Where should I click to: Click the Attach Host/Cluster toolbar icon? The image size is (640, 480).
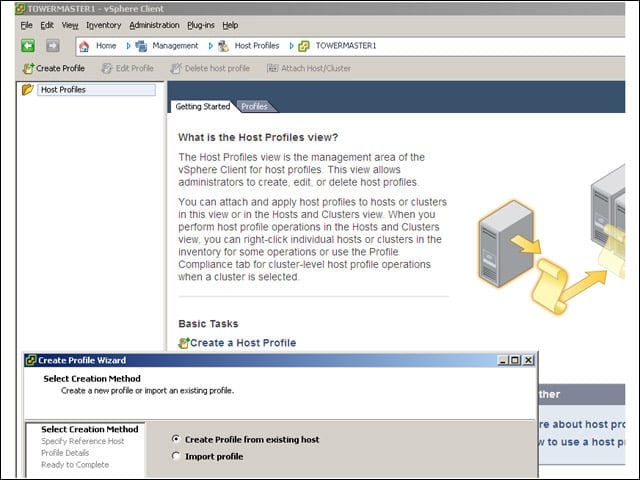[272, 68]
